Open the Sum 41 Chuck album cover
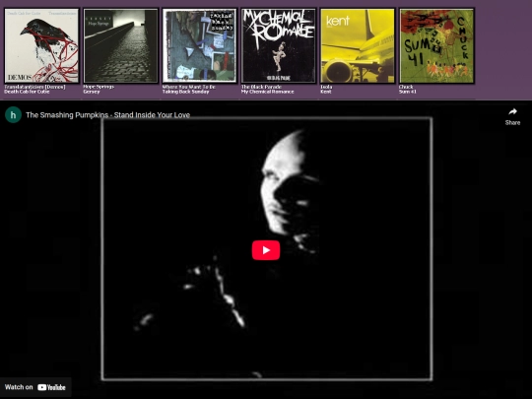The image size is (532, 399). coord(436,45)
